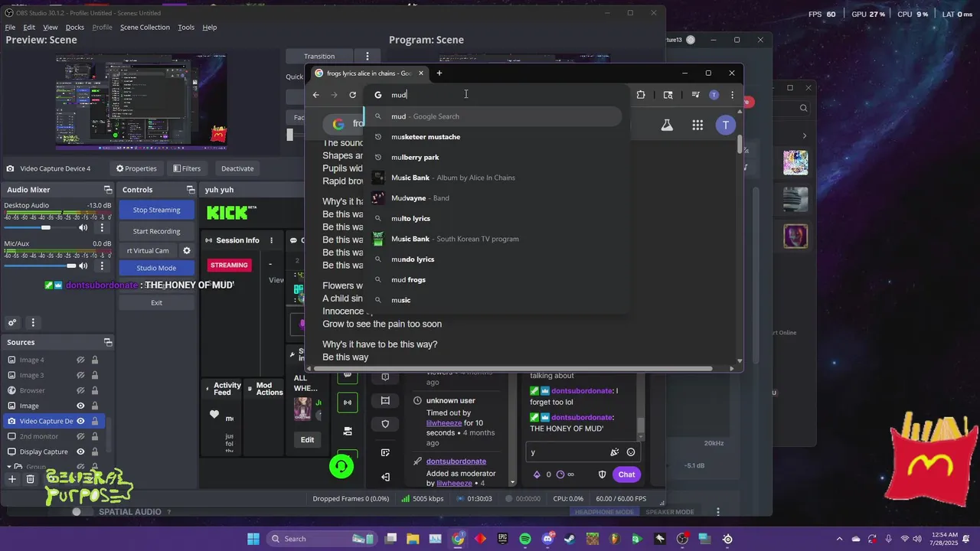
Task: Show the 2nd monitor source
Action: (x=80, y=436)
